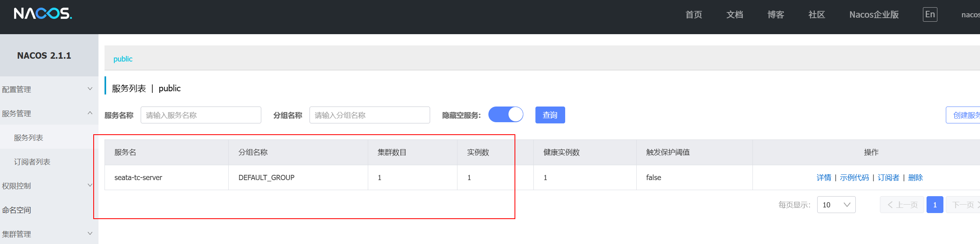Open 订阅者列表 in the sidebar
The height and width of the screenshot is (244, 980).
[32, 162]
